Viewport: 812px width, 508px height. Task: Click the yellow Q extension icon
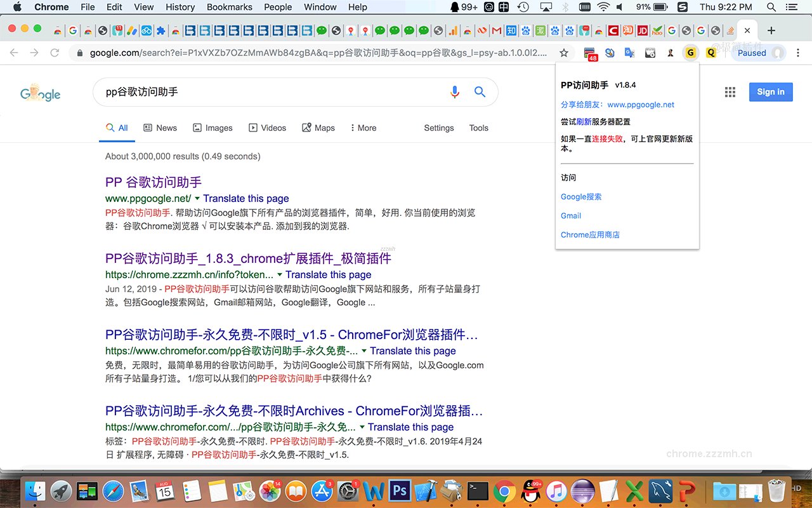click(711, 53)
